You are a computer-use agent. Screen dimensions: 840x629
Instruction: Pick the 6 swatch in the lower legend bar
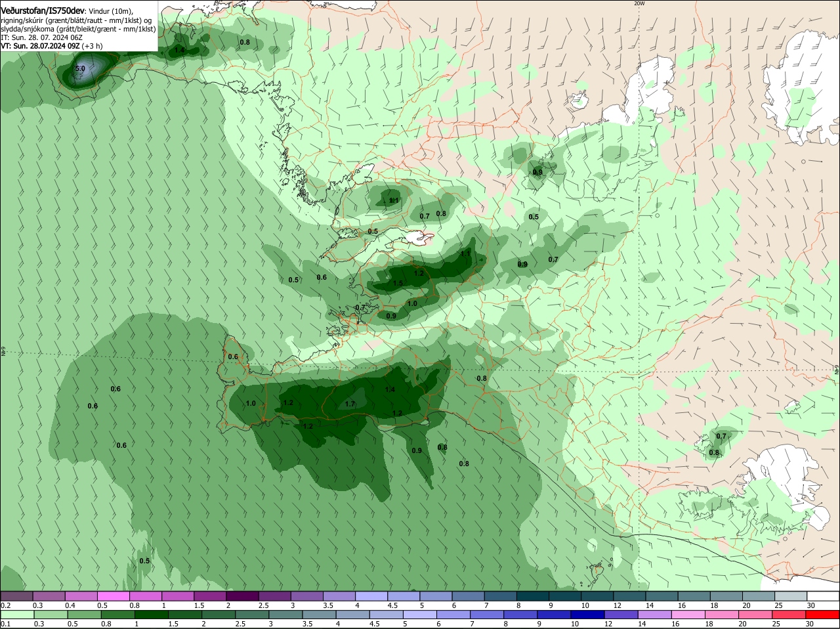(x=453, y=615)
